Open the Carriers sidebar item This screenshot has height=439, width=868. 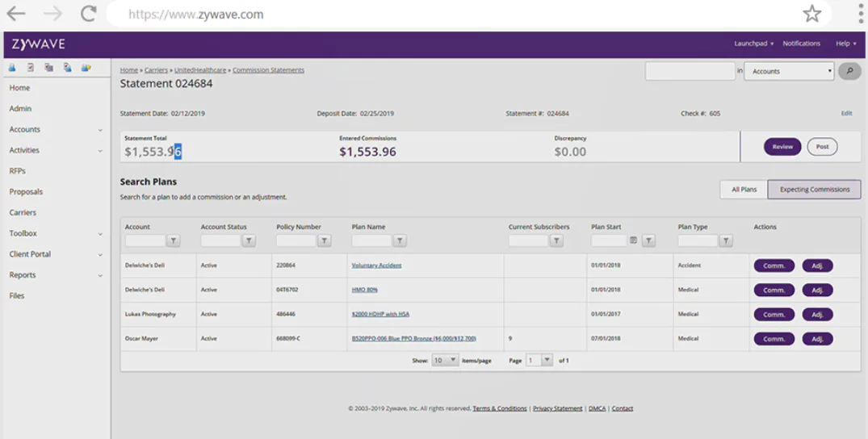coord(23,212)
